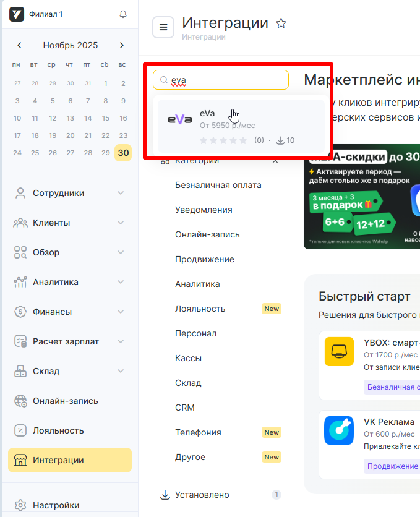Screen dimensions: 420x517
Task: Select November 30 in calendar
Action: pyautogui.click(x=123, y=153)
